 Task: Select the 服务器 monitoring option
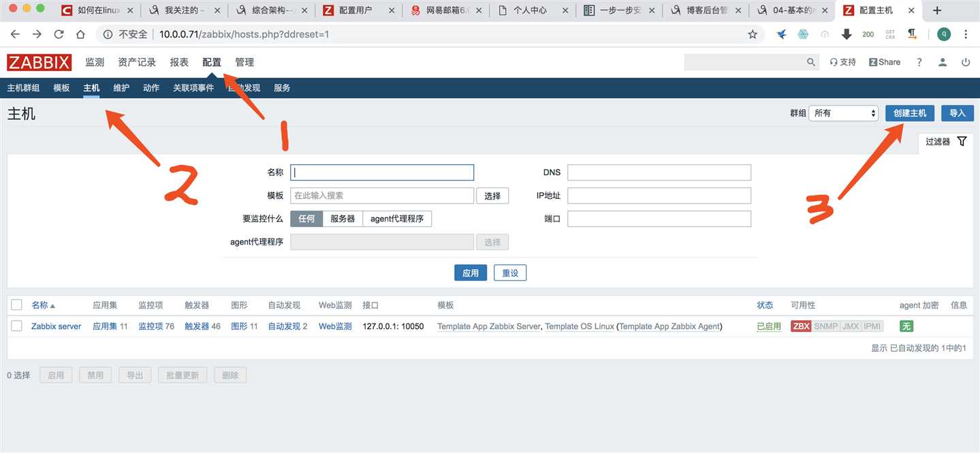point(343,219)
